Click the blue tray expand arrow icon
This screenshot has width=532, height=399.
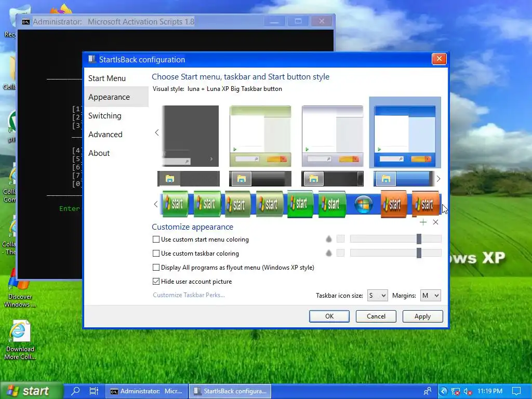443,391
